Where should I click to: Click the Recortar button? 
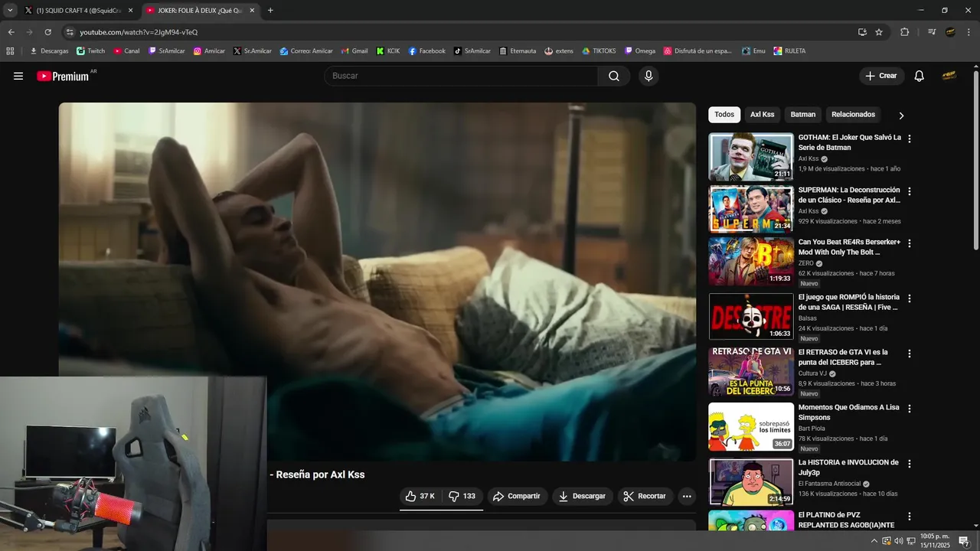click(645, 496)
